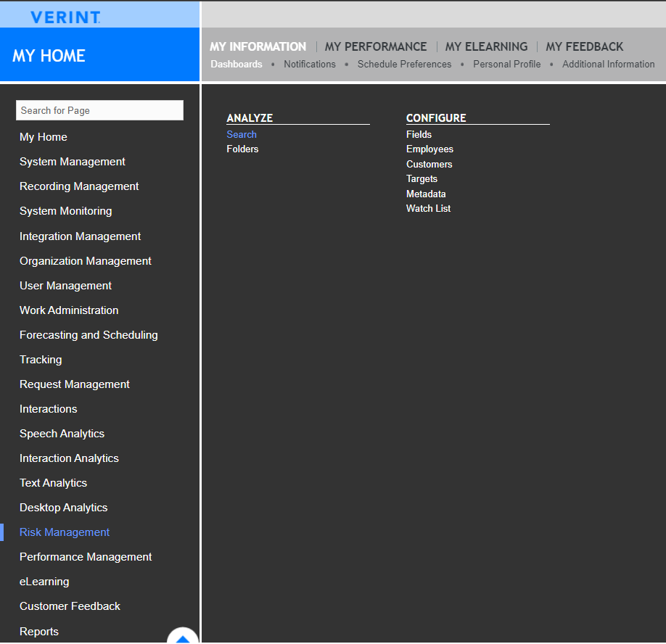This screenshot has height=644, width=666.
Task: Open Performance Management menu
Action: pyautogui.click(x=86, y=556)
